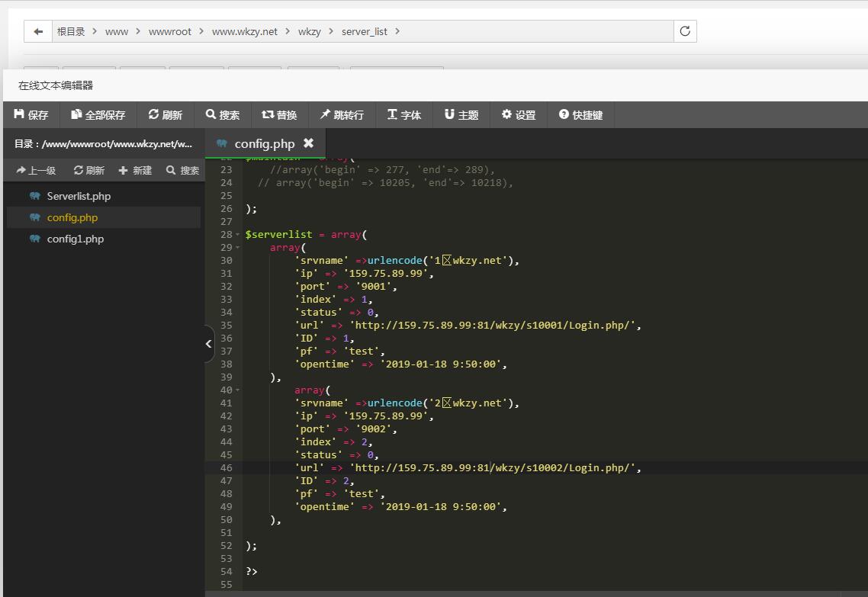868x597 pixels.
Task: Click the 刷新 (Refresh) editor toolbar button
Action: [x=166, y=115]
